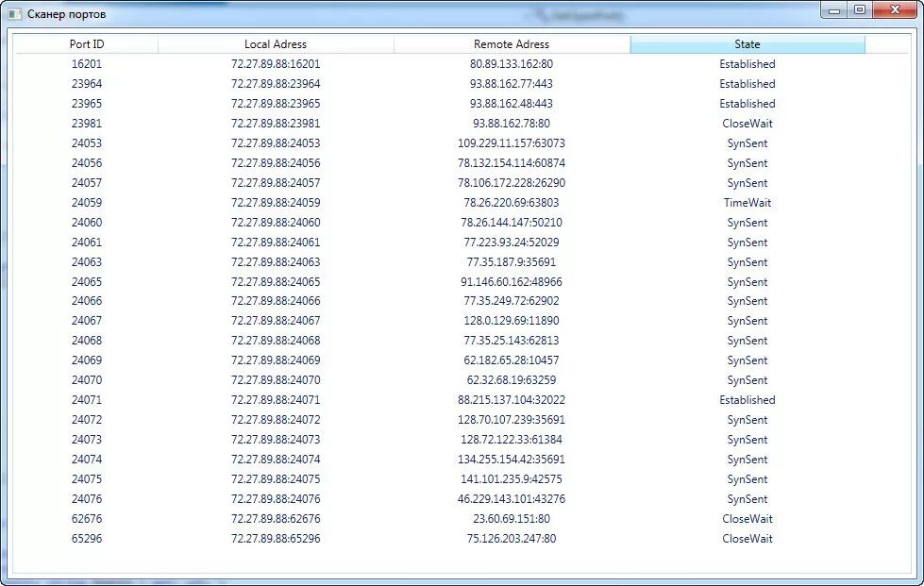Click remote address 88.215.137.104:32022
Viewport: 924px width, 586px height.
point(512,400)
